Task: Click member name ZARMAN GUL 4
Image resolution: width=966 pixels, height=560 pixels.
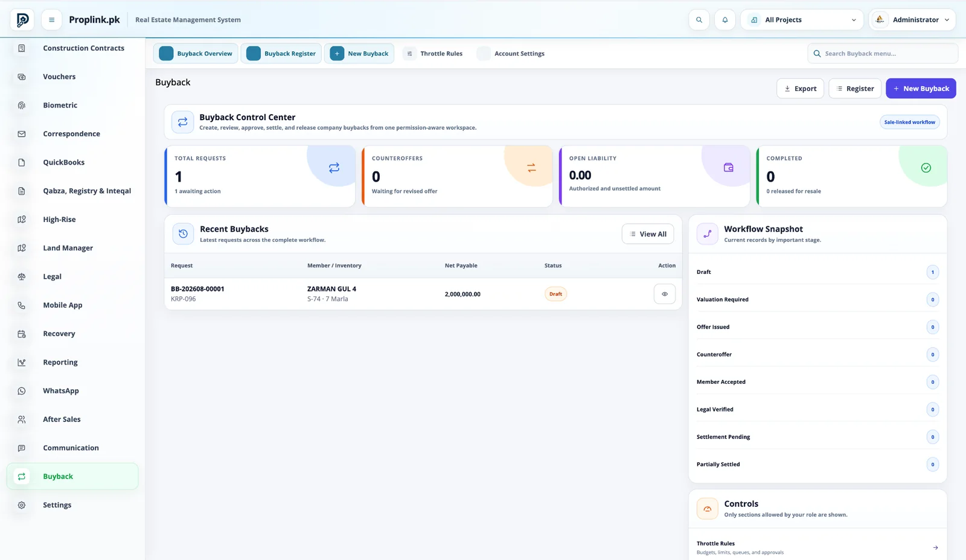Action: click(331, 289)
